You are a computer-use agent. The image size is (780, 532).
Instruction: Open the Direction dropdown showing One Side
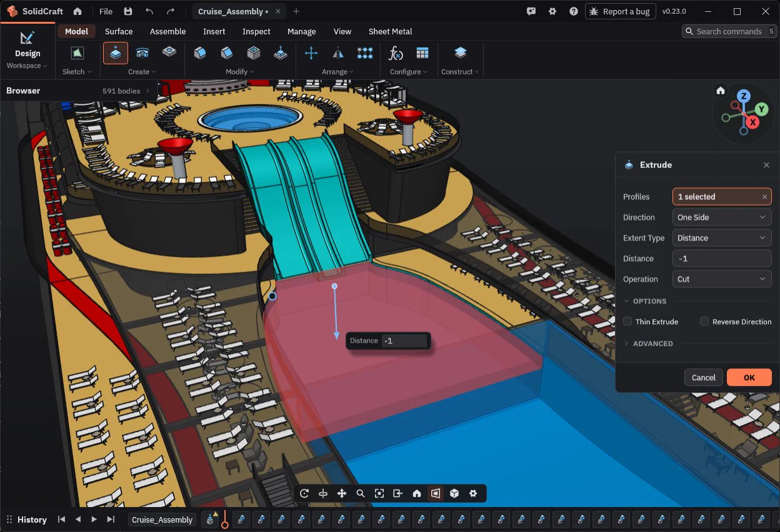(722, 217)
